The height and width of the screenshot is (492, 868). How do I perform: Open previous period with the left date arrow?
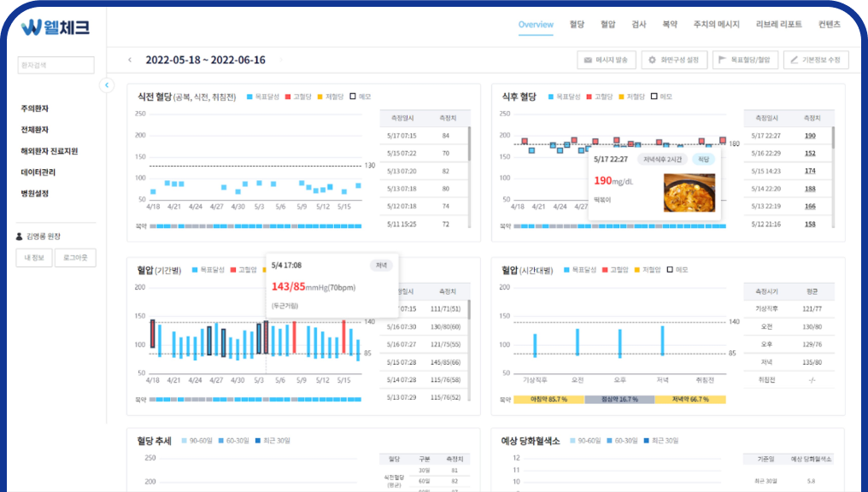(x=130, y=60)
